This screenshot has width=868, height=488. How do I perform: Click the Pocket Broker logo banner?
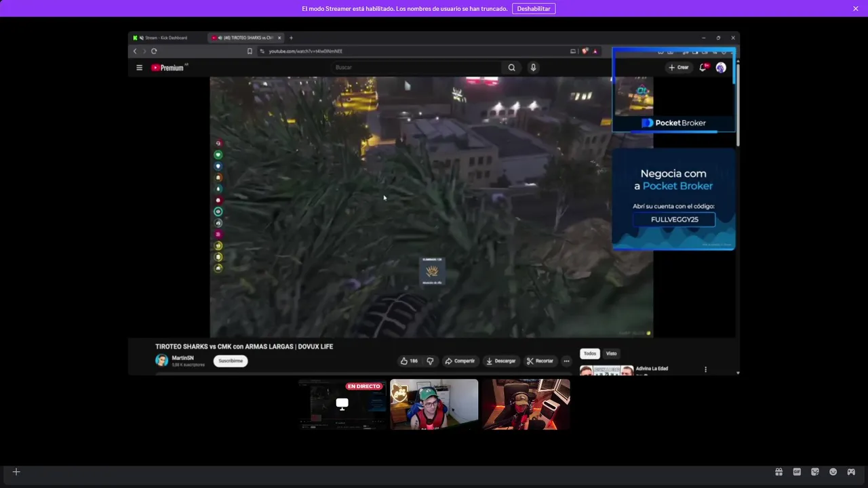(x=674, y=123)
